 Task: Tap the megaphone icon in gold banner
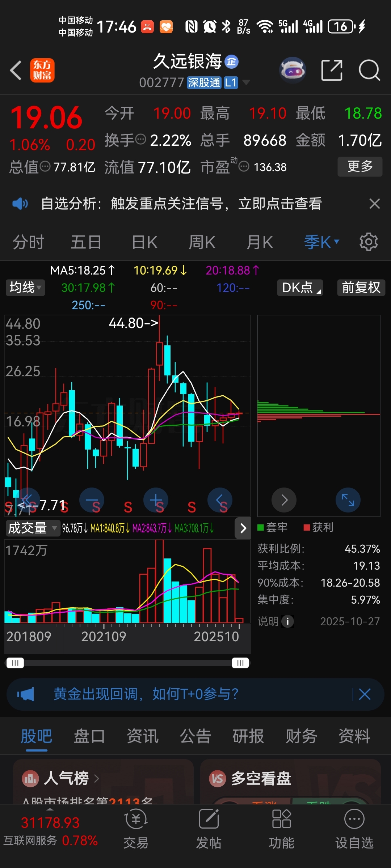tap(25, 694)
